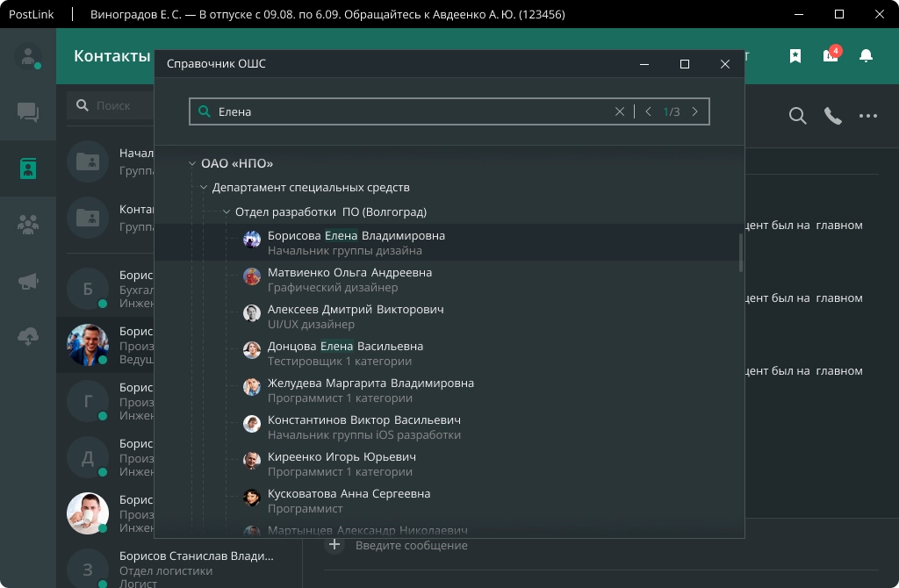Viewport: 899px width, 588px height.
Task: Click the Контакты header title
Action: pyautogui.click(x=111, y=55)
